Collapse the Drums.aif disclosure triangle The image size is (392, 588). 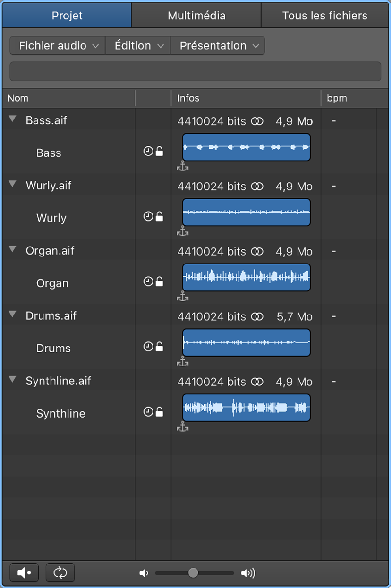(x=12, y=314)
